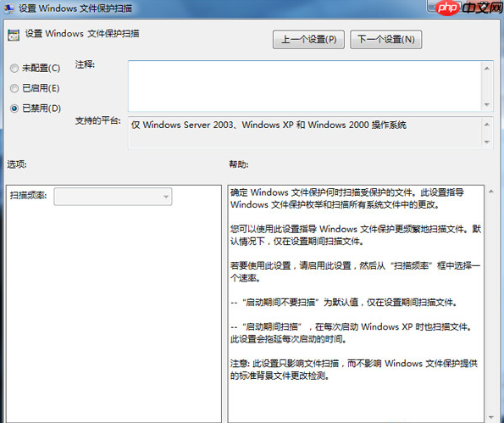Click help panel scroll down arrow

click(x=491, y=418)
